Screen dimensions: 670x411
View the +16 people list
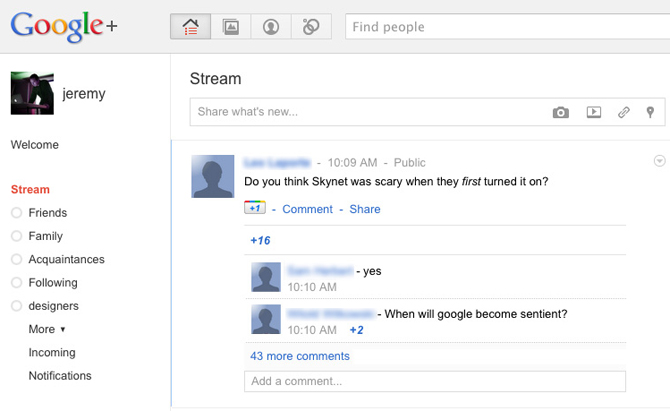tap(260, 241)
